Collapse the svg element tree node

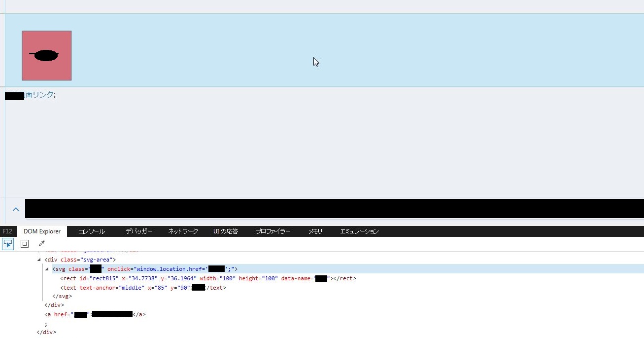tap(47, 269)
